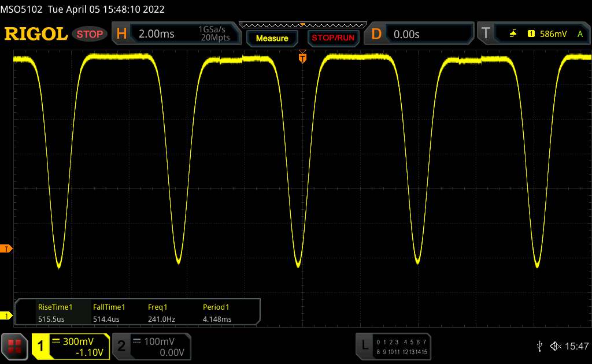Click the orange D delay icon
This screenshot has height=364, width=592.
pos(376,34)
